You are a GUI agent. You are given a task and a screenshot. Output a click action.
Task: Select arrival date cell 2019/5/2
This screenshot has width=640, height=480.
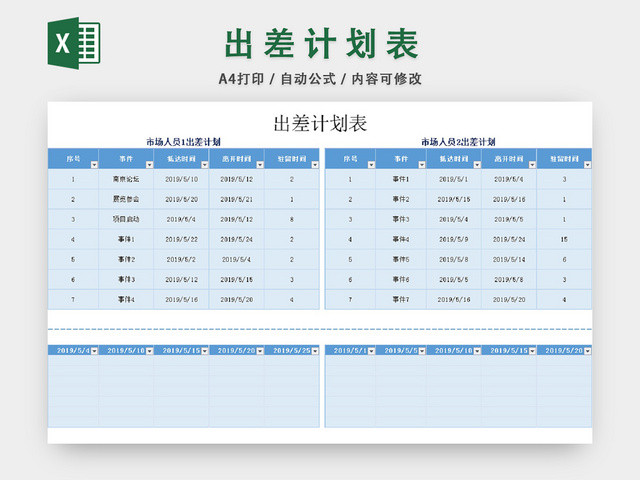[x=181, y=259]
